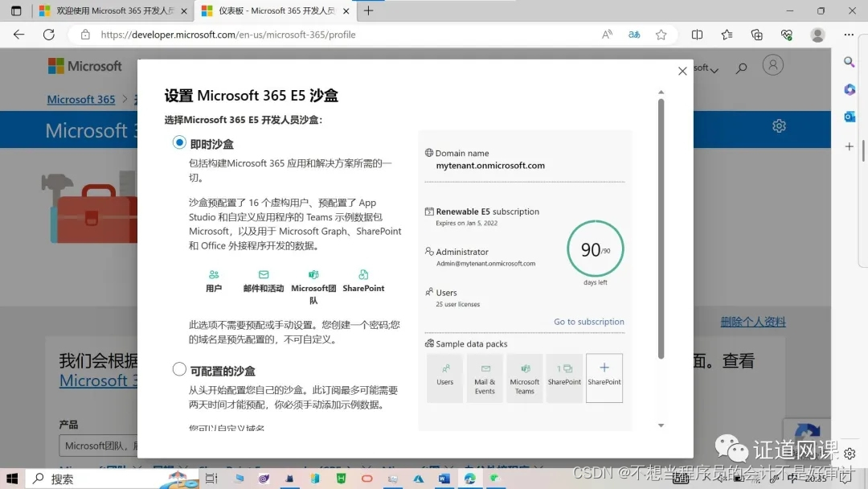
Task: Open Task View on taskbar
Action: pyautogui.click(x=211, y=479)
